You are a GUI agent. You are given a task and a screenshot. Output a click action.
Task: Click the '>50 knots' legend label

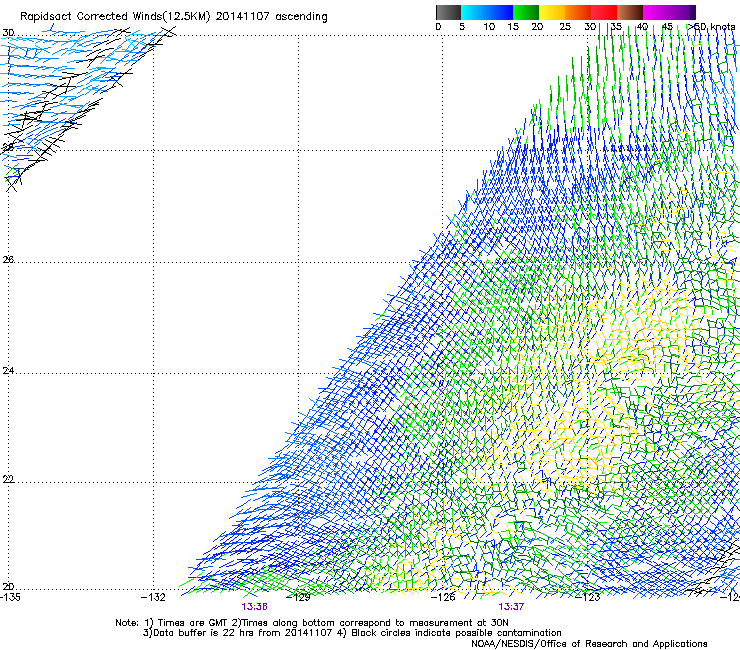point(712,27)
